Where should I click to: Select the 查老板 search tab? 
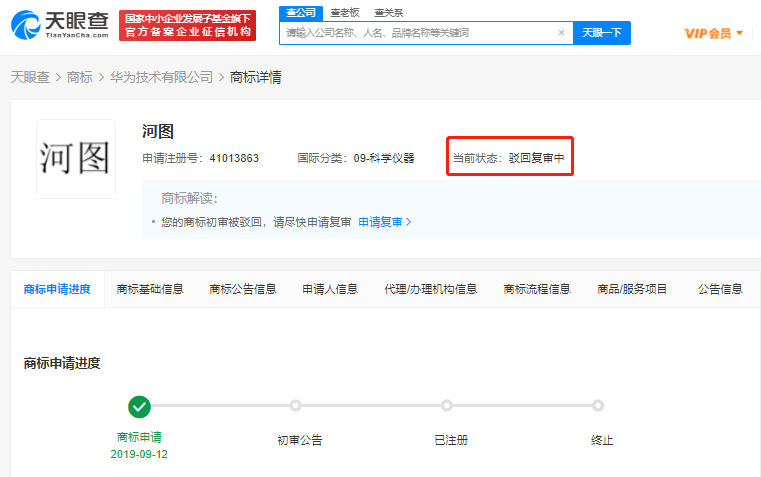[345, 12]
